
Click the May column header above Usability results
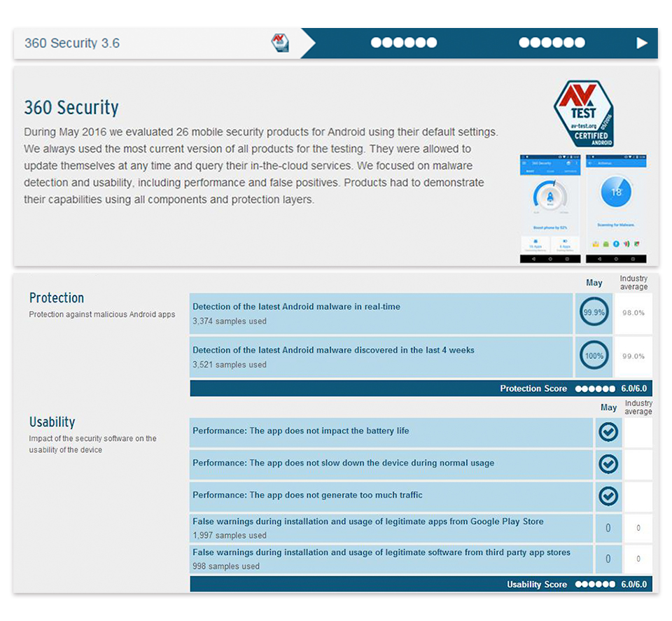(608, 407)
